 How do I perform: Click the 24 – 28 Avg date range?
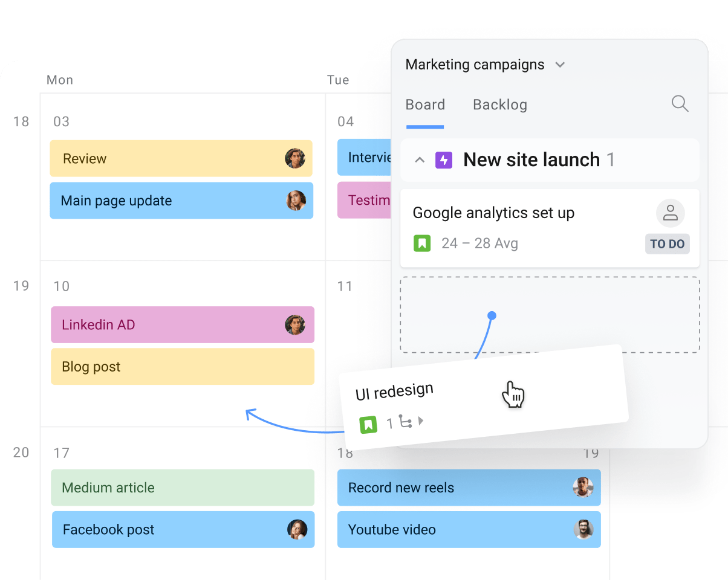(478, 243)
